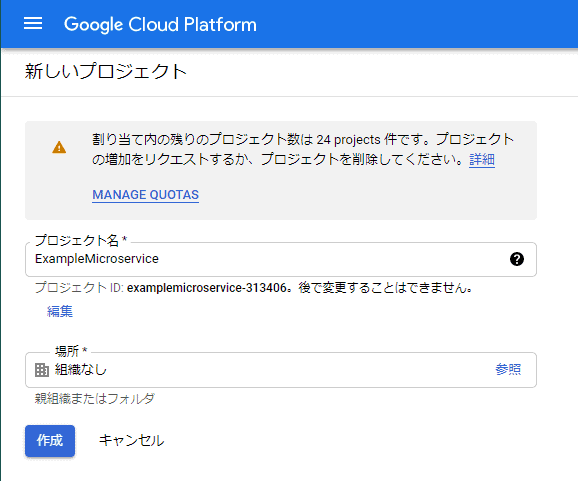Click 編集 to edit the project ID
This screenshot has width=578, height=481.
(x=60, y=311)
